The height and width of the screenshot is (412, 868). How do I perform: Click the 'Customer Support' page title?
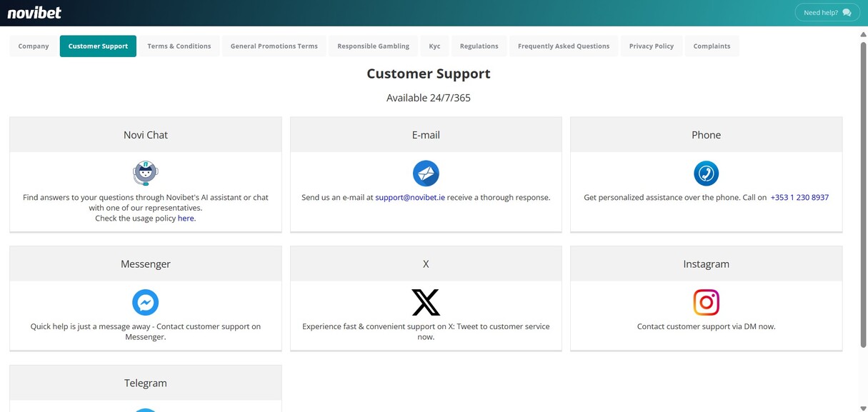[429, 74]
